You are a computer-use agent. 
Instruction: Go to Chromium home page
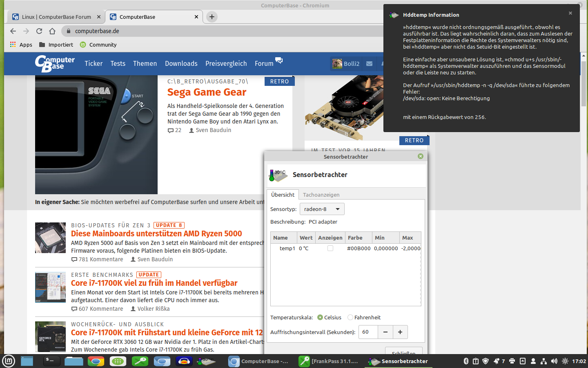tap(52, 31)
